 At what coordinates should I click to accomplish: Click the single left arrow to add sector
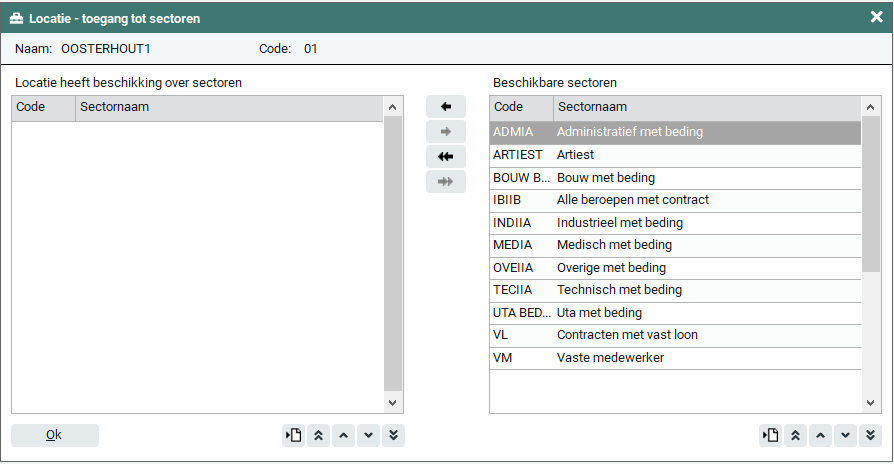tap(446, 107)
